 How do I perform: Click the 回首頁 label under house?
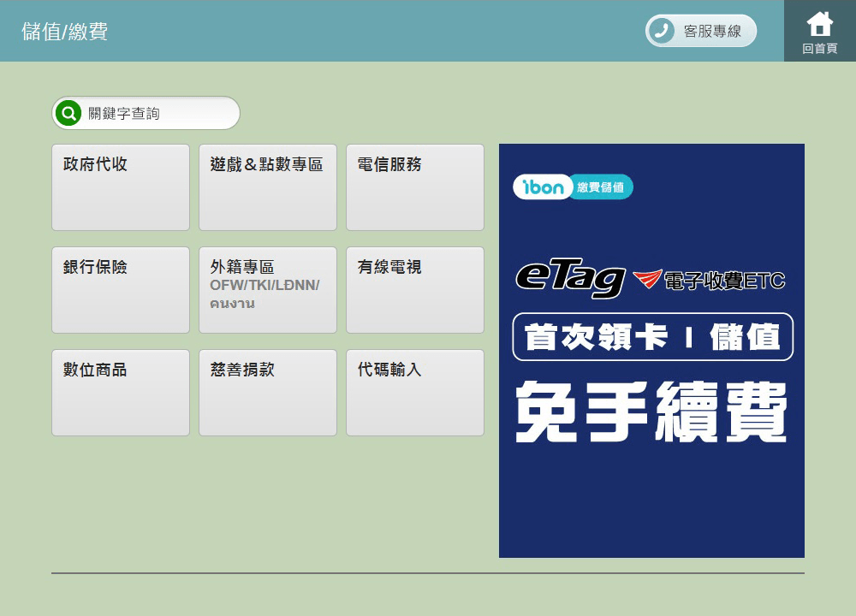coord(819,49)
